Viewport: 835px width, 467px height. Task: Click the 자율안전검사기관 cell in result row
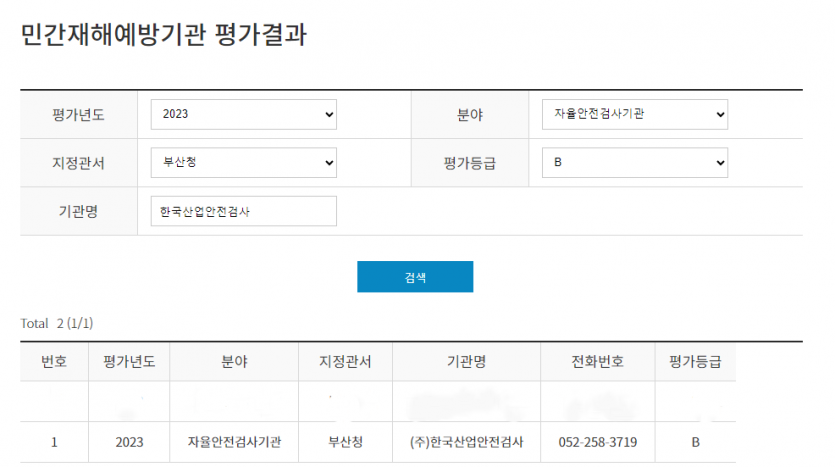(x=234, y=442)
